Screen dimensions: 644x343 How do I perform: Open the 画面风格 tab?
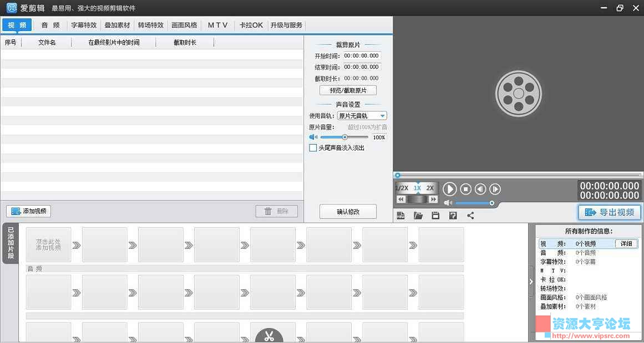184,25
